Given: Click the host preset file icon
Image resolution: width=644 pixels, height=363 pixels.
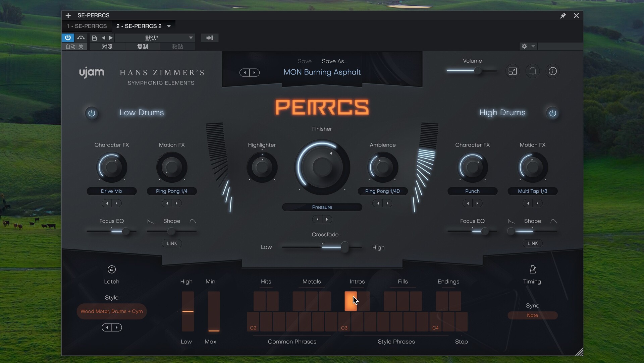Looking at the screenshot, I should (x=94, y=38).
